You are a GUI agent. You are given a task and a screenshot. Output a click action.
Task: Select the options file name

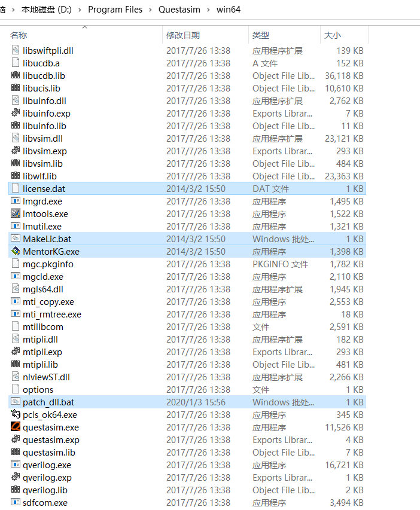pos(38,390)
